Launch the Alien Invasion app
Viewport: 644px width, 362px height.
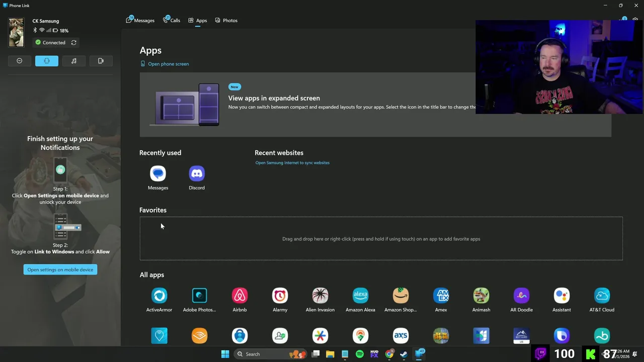(320, 300)
